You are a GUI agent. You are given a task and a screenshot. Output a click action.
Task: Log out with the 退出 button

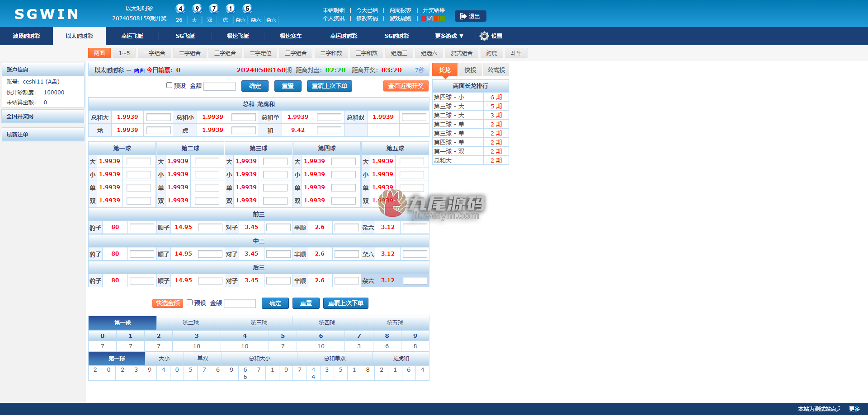tap(470, 16)
